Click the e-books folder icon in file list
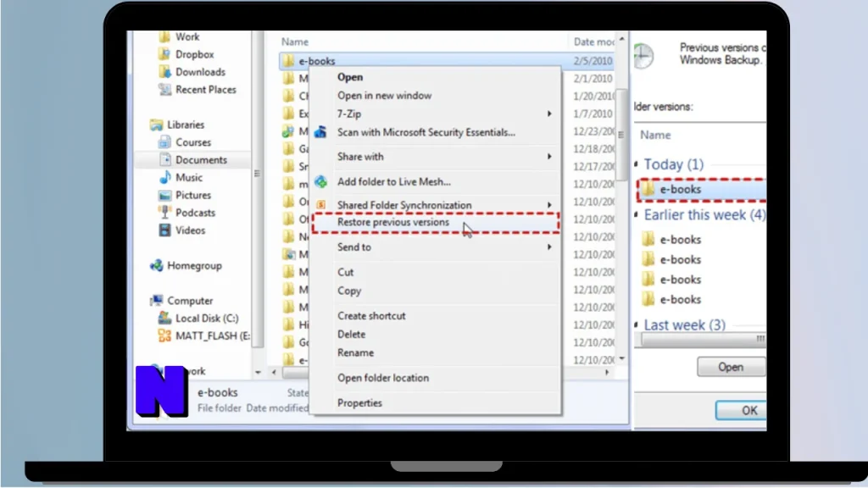 [x=288, y=61]
